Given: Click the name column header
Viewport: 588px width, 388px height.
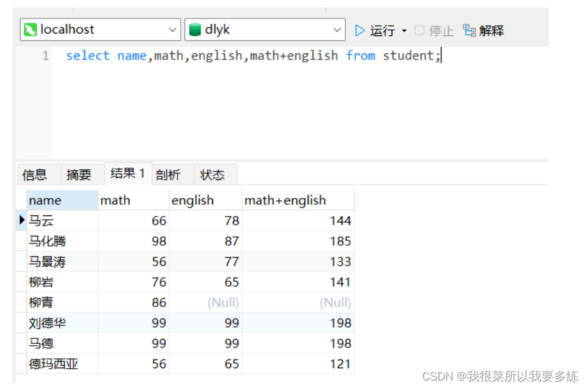Looking at the screenshot, I should [x=62, y=200].
